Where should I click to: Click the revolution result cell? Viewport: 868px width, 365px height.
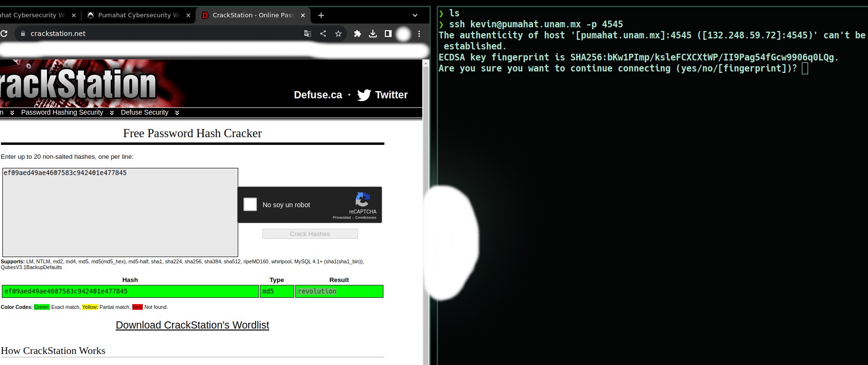pyautogui.click(x=339, y=291)
